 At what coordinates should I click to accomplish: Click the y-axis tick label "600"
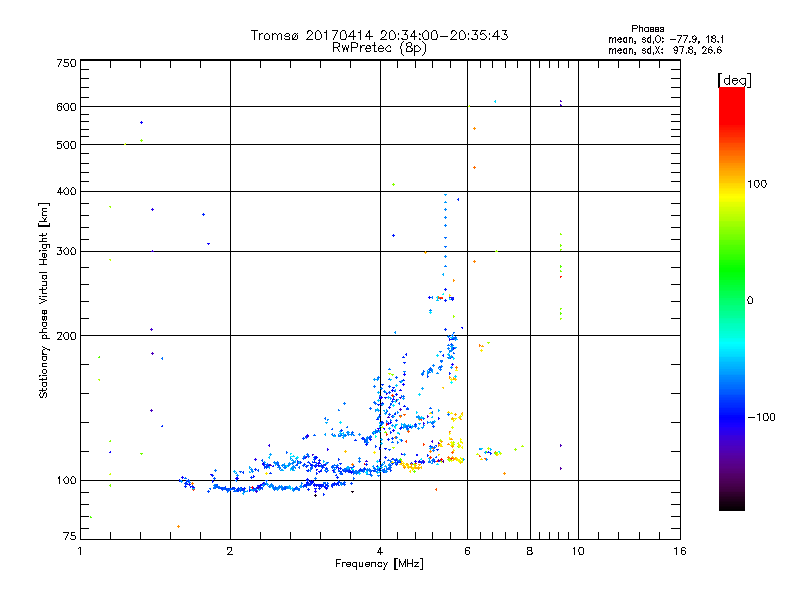pyautogui.click(x=66, y=107)
